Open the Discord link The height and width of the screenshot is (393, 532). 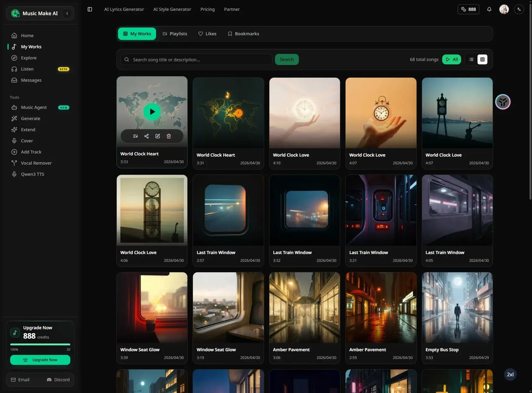click(58, 380)
